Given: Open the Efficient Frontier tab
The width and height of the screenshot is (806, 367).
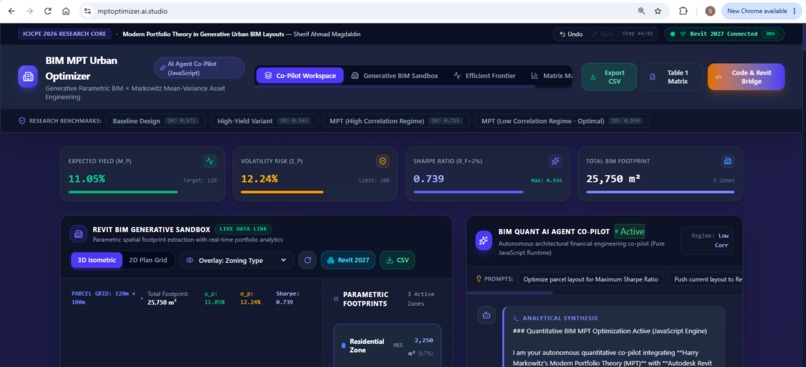Looking at the screenshot, I should [485, 76].
